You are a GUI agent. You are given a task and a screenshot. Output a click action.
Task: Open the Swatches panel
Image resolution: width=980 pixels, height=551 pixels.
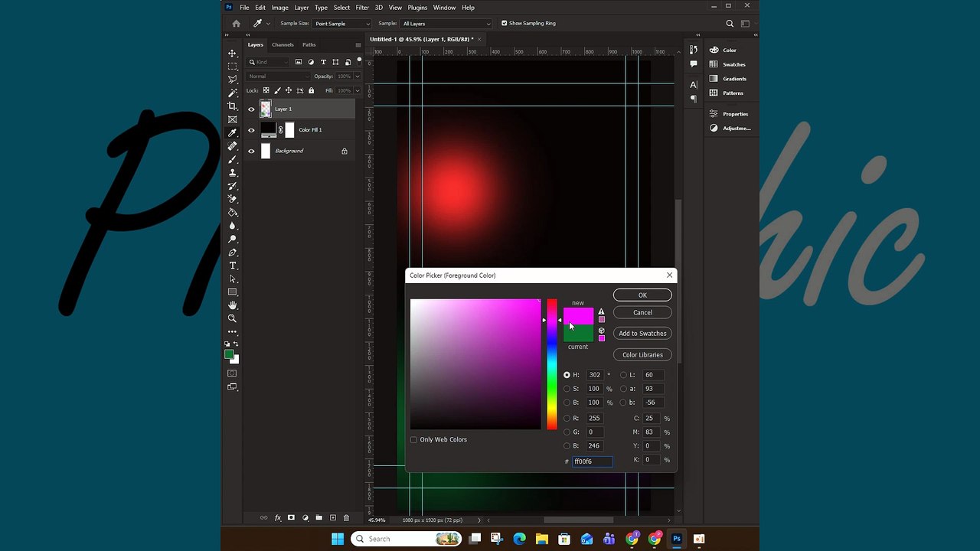click(x=727, y=64)
